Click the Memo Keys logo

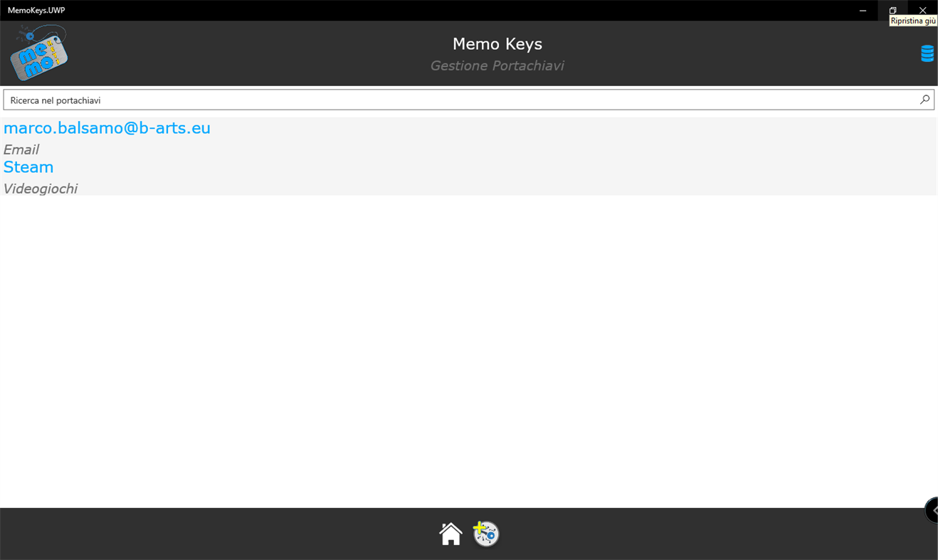coord(40,51)
